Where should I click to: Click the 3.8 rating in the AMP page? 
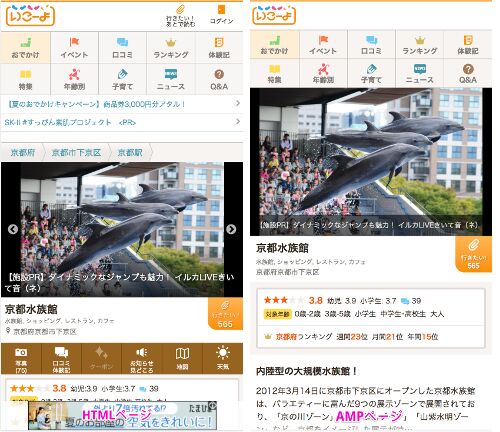point(315,301)
